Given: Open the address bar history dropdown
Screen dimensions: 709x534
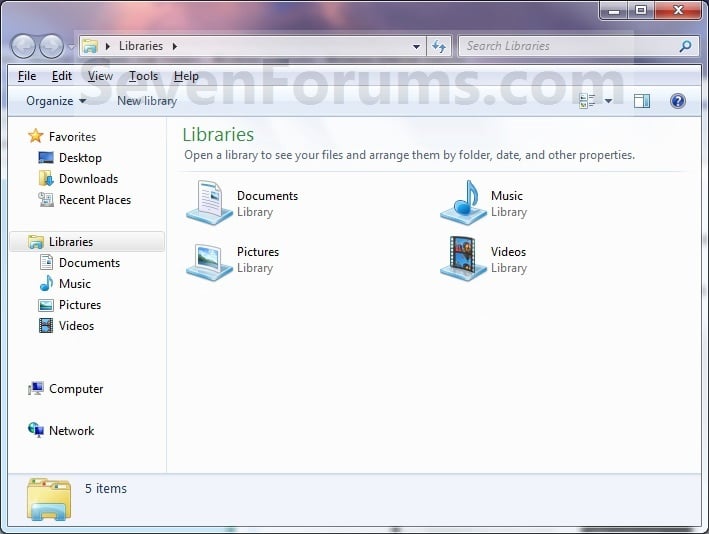Looking at the screenshot, I should pyautogui.click(x=416, y=47).
